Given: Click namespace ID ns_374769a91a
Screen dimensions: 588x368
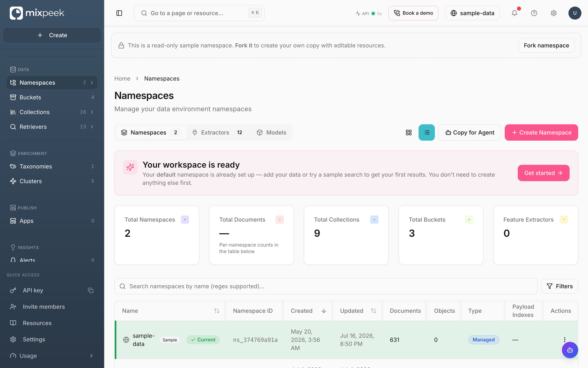Looking at the screenshot, I should (x=255, y=340).
